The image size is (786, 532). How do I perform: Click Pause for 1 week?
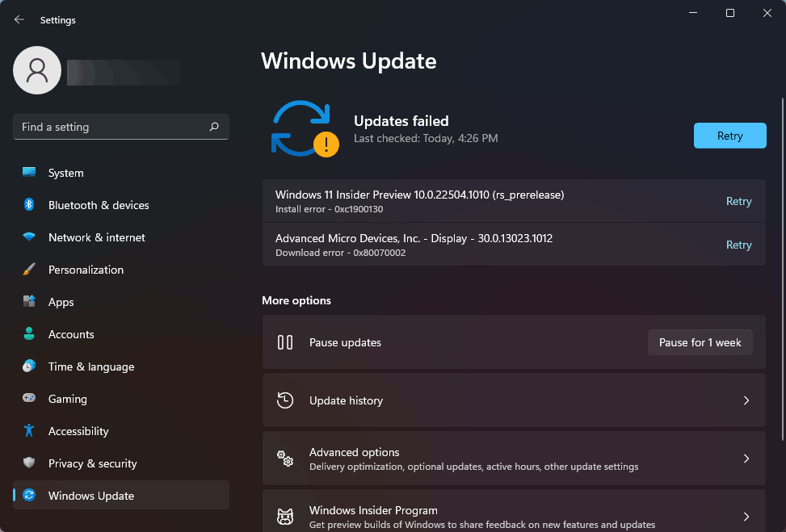(700, 342)
